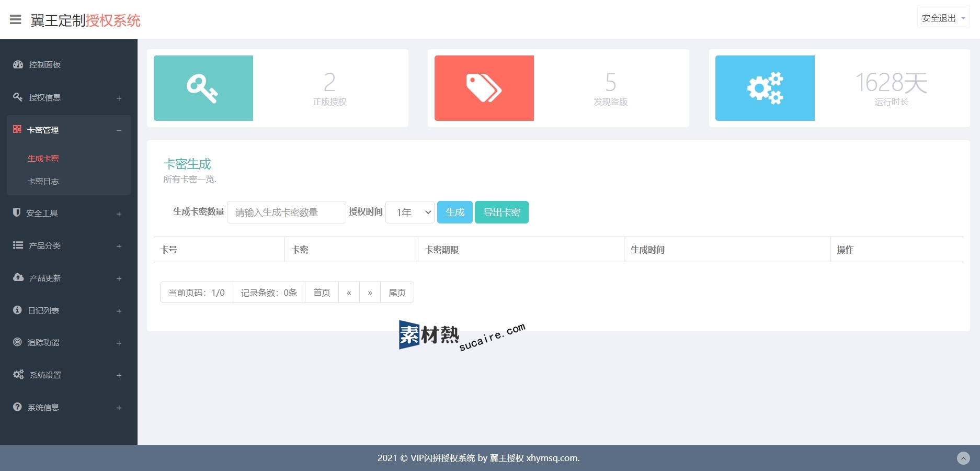Click the scroll-to-top arrow in footer
The width and height of the screenshot is (980, 471).
[x=963, y=458]
